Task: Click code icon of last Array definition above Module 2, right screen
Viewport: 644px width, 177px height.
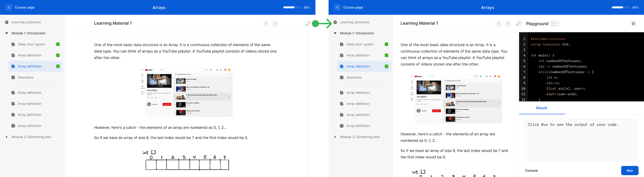Action: tap(342, 126)
